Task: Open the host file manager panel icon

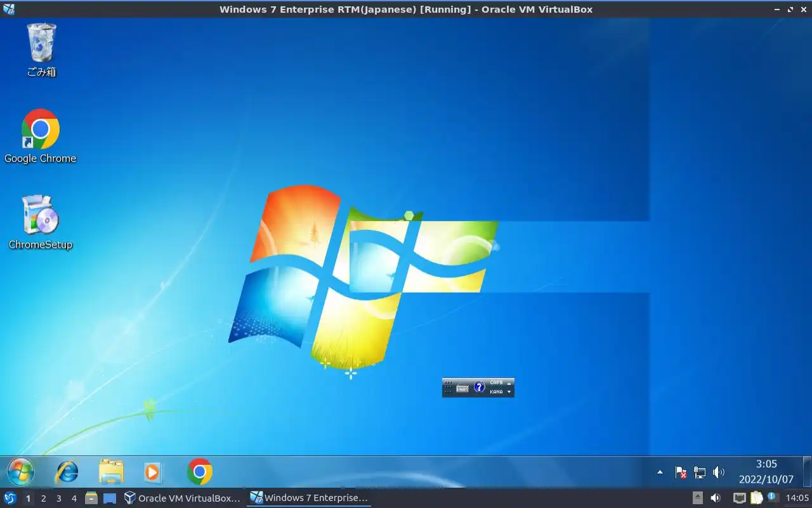Action: coord(91,498)
